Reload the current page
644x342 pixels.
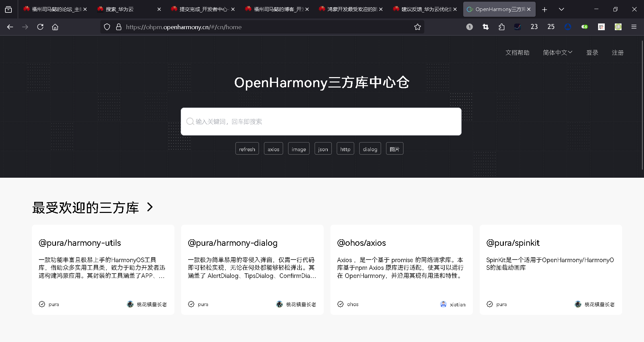[40, 27]
